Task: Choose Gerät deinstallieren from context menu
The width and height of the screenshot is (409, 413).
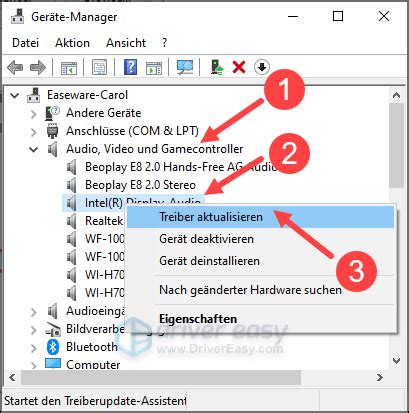Action: point(261,261)
